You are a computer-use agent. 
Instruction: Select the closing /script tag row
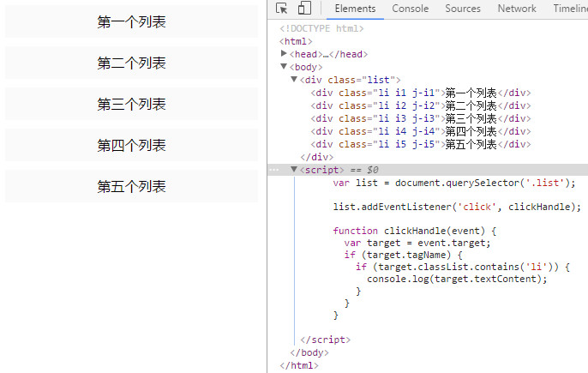tap(326, 340)
